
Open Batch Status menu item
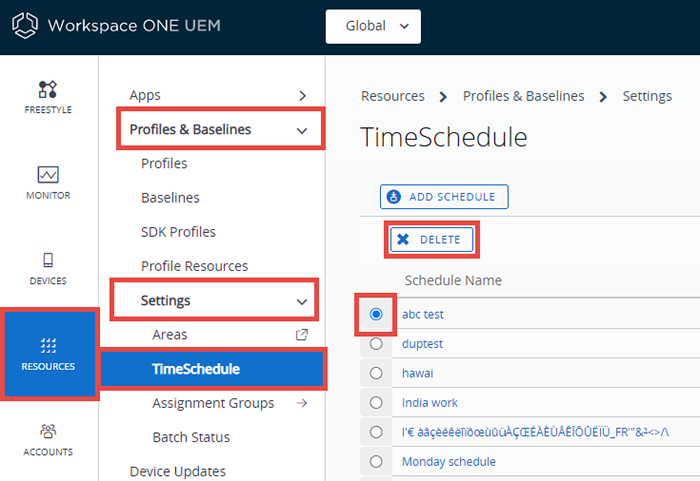191,437
